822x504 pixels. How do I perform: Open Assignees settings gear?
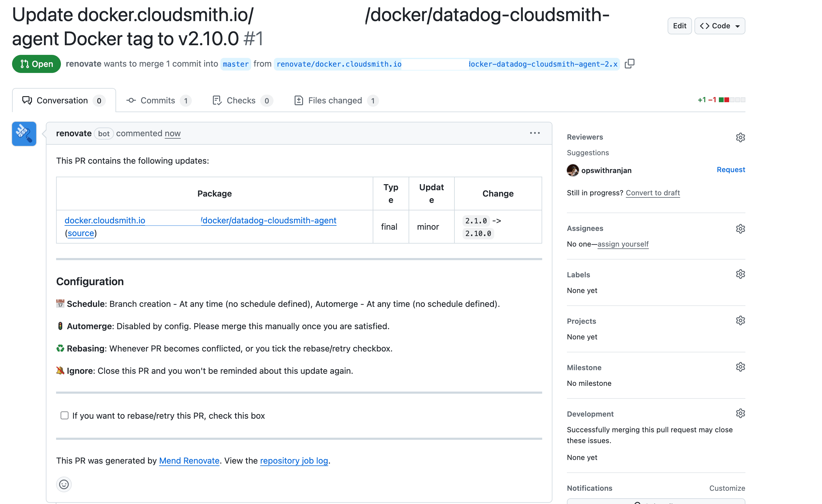click(x=740, y=229)
